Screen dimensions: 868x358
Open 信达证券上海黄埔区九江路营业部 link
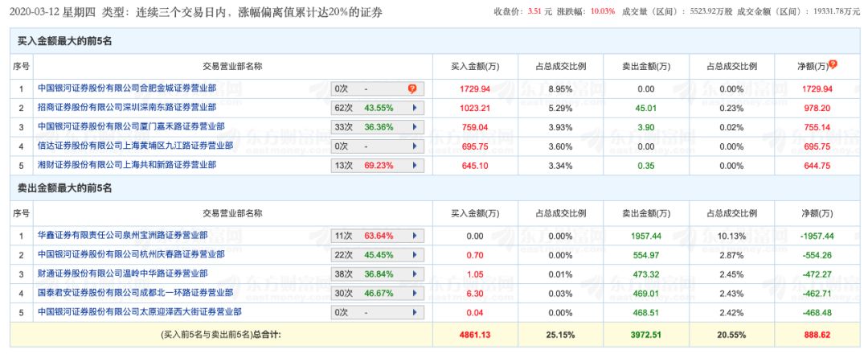[x=135, y=146]
